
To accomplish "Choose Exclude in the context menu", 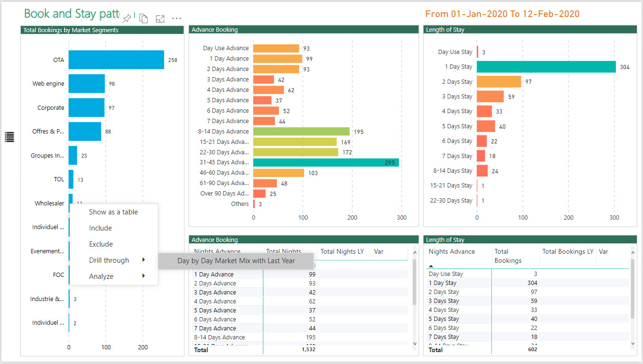I will click(101, 244).
